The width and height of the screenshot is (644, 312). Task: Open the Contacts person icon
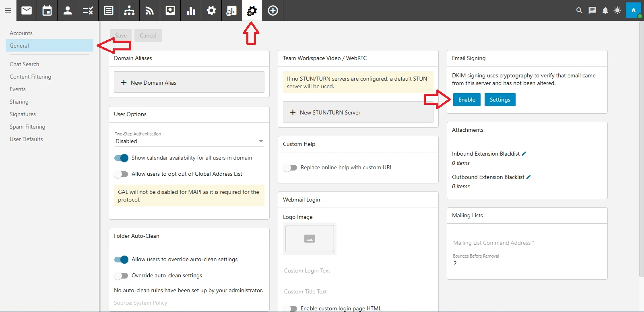[68, 10]
